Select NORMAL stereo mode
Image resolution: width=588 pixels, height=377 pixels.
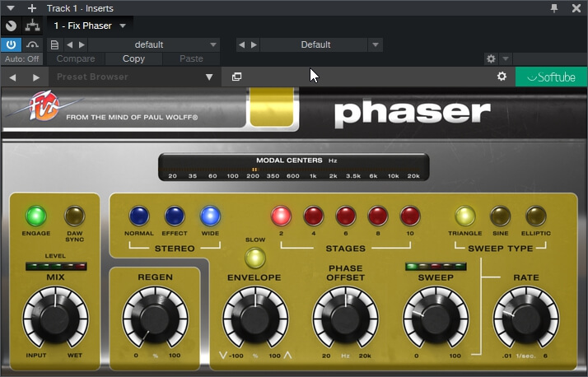(139, 216)
